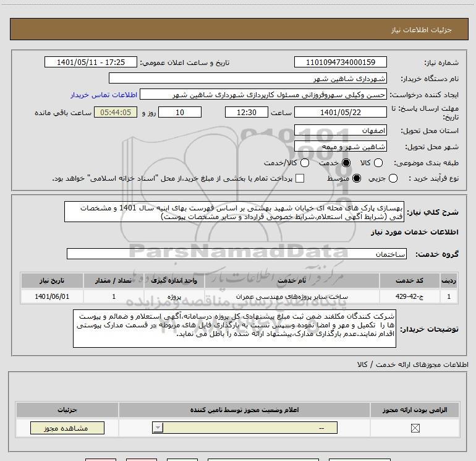Click the response deadline date 1401/05/22
Screen dimensions: 476x461
(x=340, y=112)
